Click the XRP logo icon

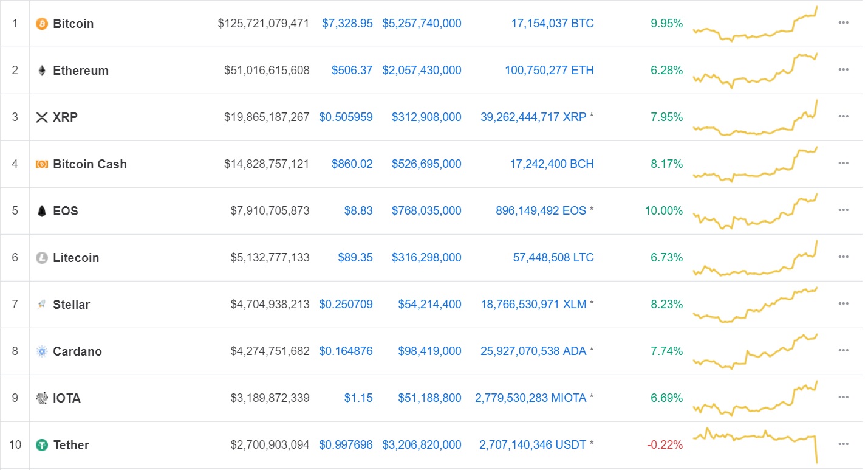(x=41, y=117)
